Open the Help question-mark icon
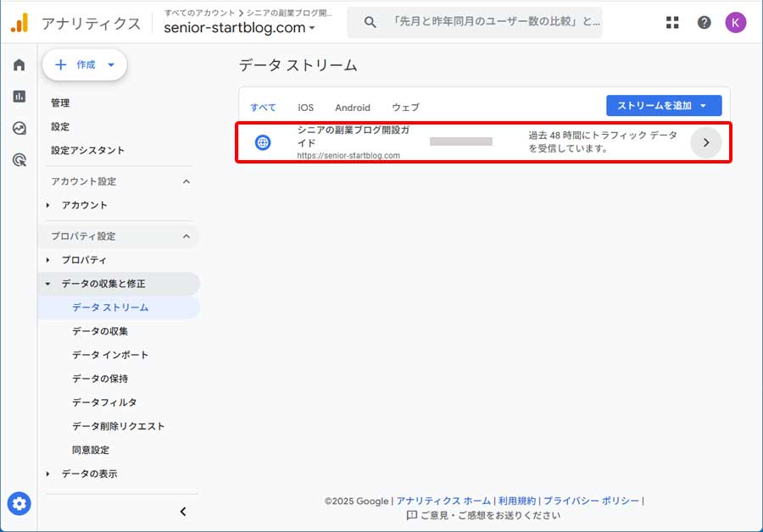The height and width of the screenshot is (532, 763). 704,23
